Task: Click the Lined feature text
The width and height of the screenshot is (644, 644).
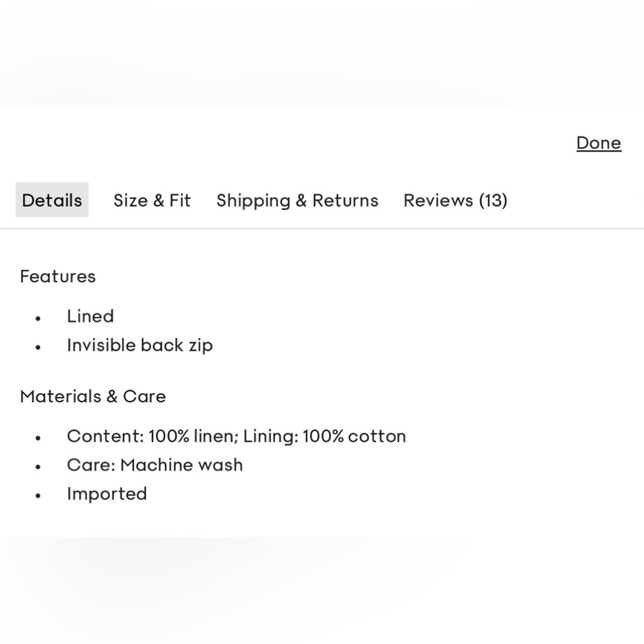Action: [90, 316]
